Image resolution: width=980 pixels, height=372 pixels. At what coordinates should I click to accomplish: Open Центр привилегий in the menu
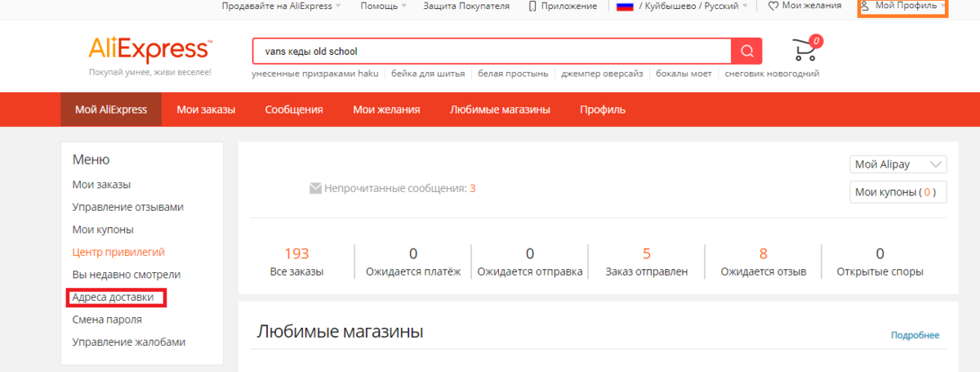tap(118, 253)
